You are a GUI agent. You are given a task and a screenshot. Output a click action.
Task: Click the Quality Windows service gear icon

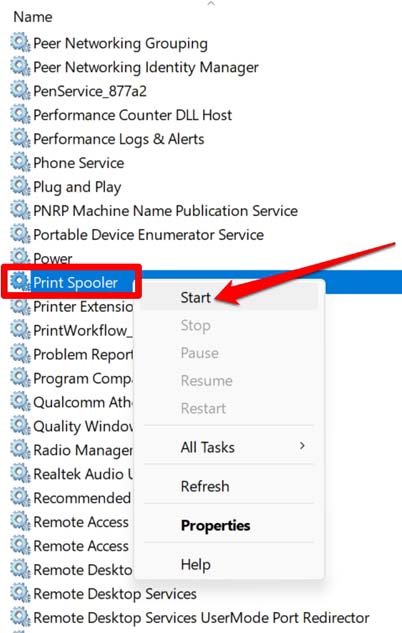click(20, 426)
